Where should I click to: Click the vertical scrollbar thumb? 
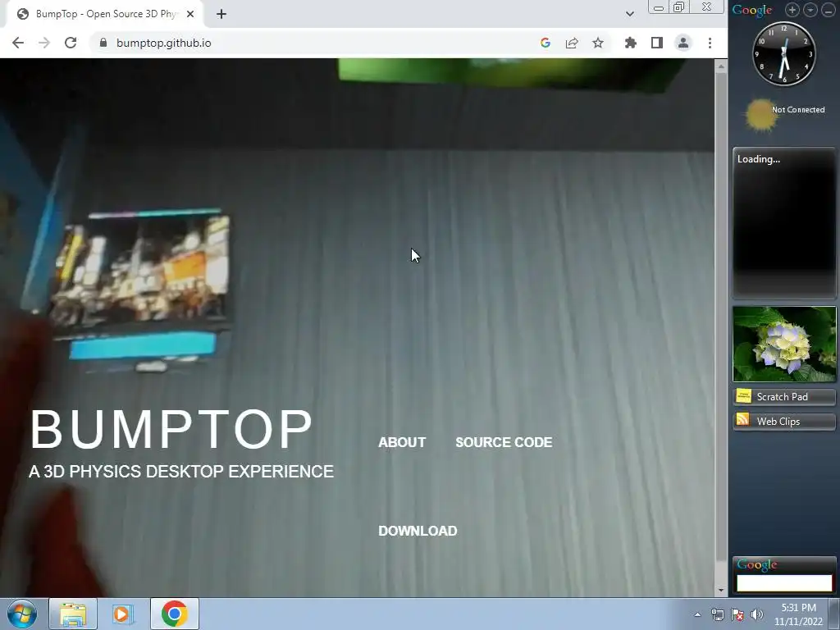pos(721,316)
